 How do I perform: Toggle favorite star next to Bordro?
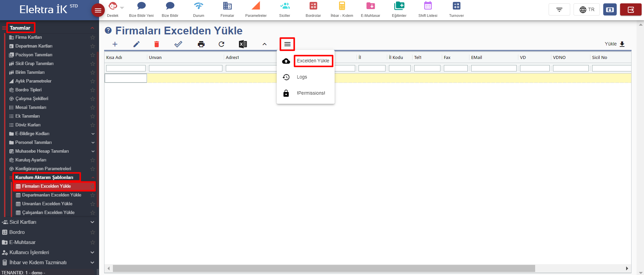pyautogui.click(x=93, y=232)
